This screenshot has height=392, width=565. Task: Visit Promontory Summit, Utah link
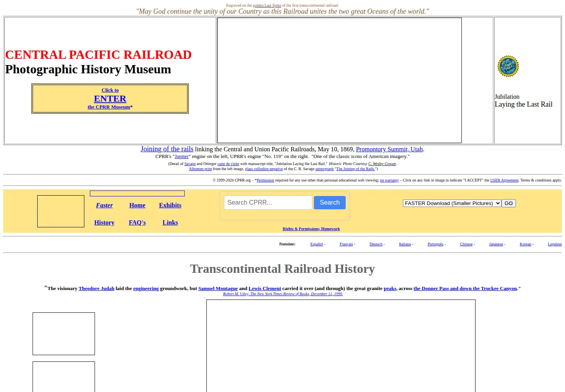pyautogui.click(x=389, y=149)
